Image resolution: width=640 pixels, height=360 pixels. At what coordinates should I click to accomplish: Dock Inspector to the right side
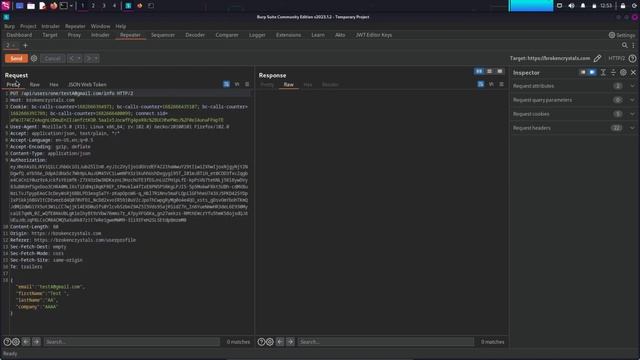click(x=592, y=72)
